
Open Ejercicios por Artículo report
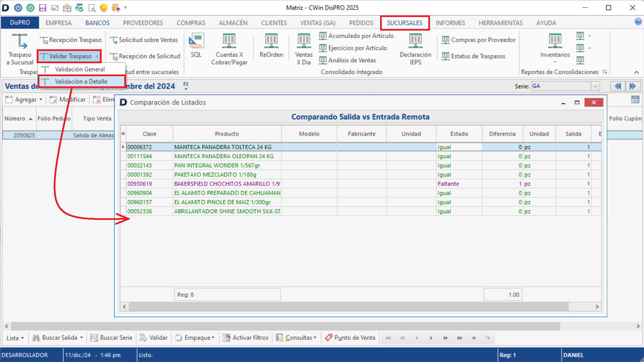click(x=353, y=48)
